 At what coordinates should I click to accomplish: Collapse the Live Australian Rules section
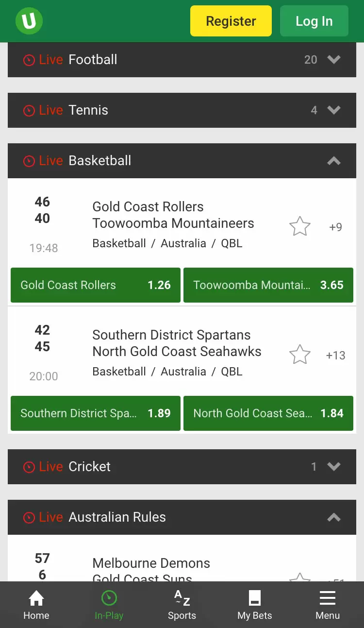182,517
